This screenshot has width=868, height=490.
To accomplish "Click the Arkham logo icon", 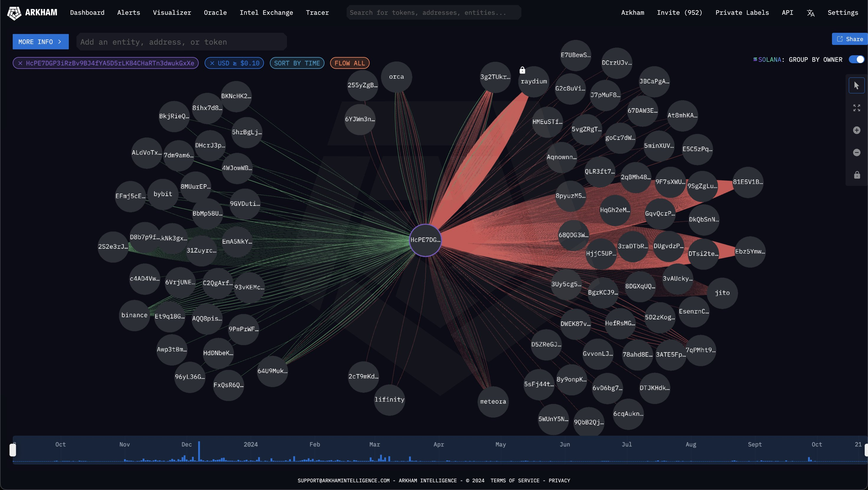I will click(x=12, y=12).
